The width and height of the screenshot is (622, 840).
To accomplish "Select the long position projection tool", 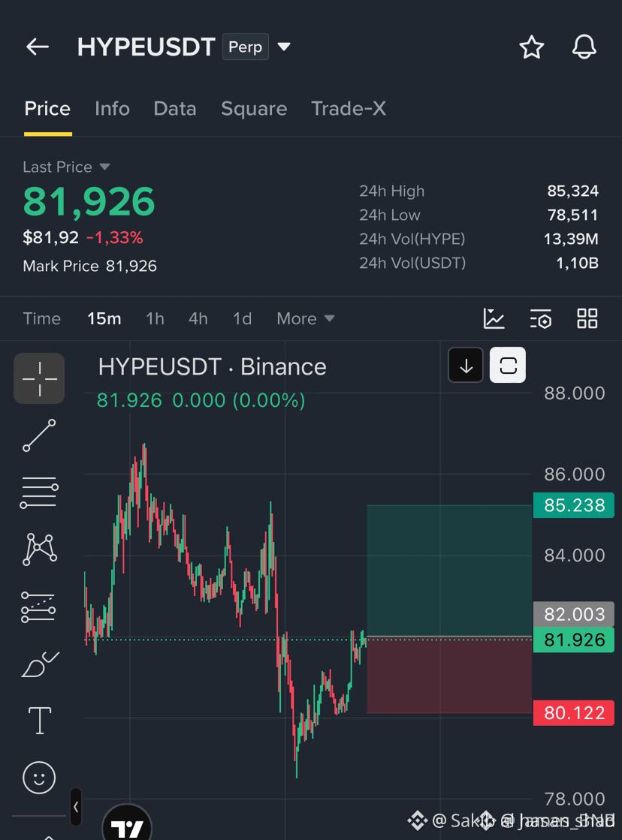I will pos(38,607).
